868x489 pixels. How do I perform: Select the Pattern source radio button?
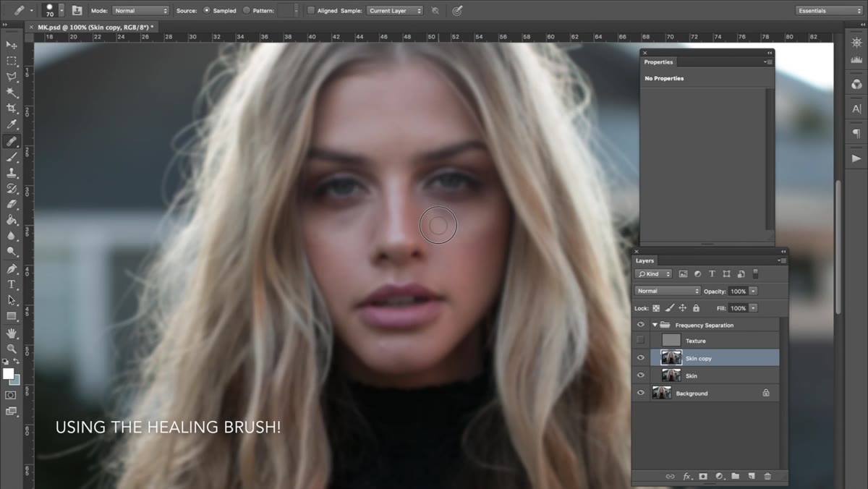pos(247,11)
